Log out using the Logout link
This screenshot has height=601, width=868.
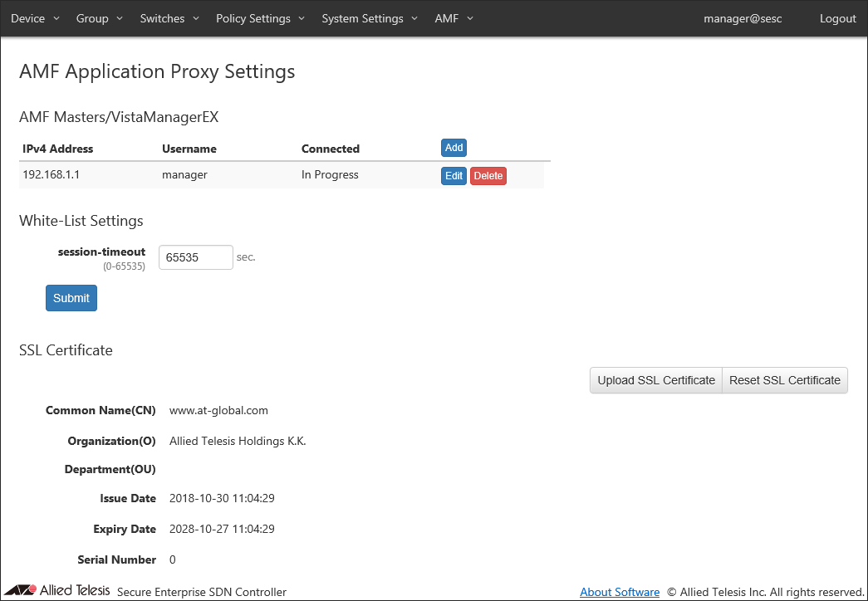point(837,18)
